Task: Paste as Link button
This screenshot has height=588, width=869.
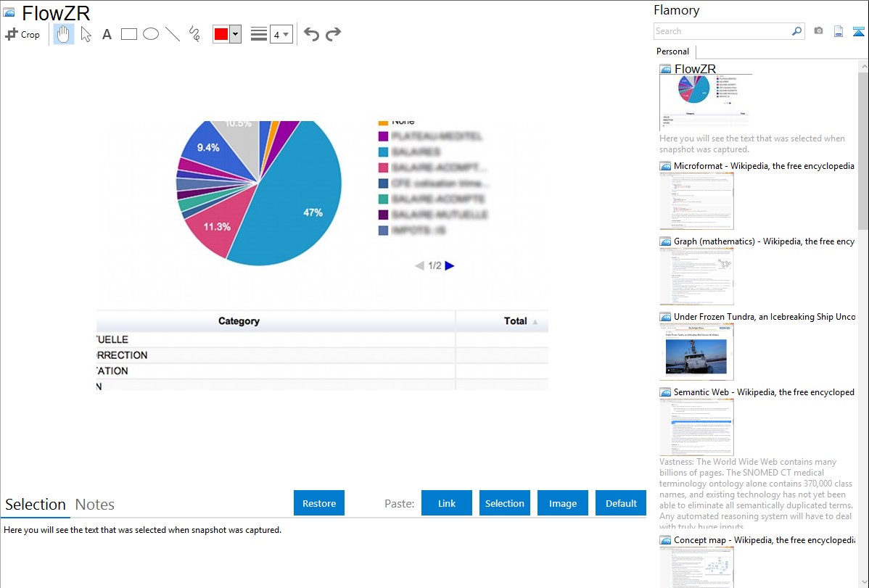Action: [x=447, y=503]
